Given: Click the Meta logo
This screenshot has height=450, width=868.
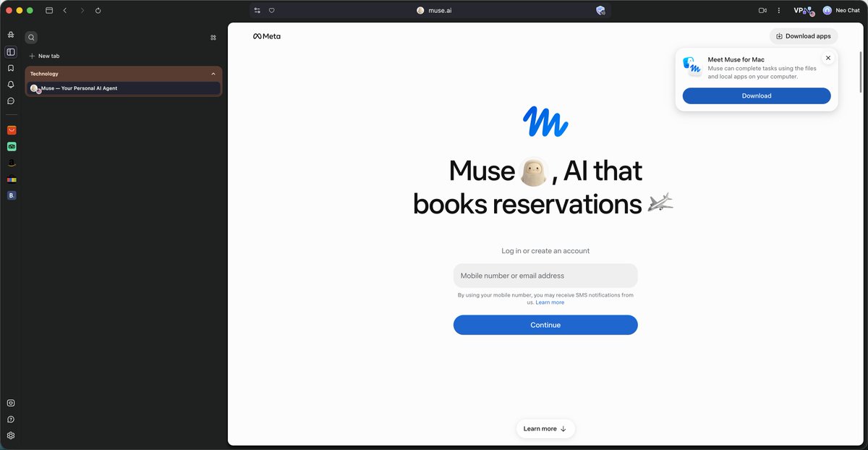Looking at the screenshot, I should coord(267,36).
